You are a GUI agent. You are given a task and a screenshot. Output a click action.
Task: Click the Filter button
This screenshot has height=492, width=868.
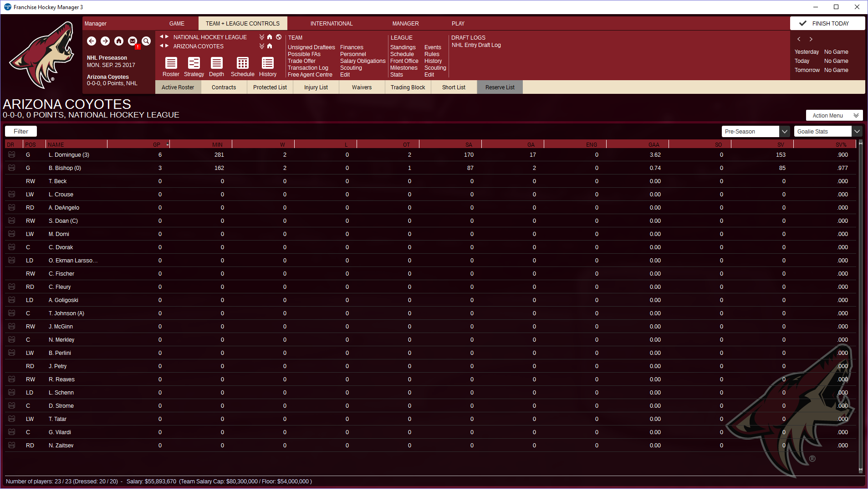pos(21,132)
